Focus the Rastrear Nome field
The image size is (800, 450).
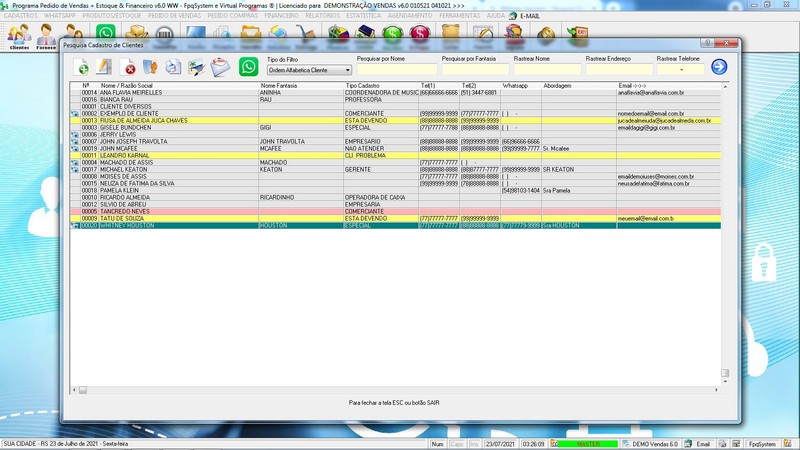pyautogui.click(x=547, y=69)
